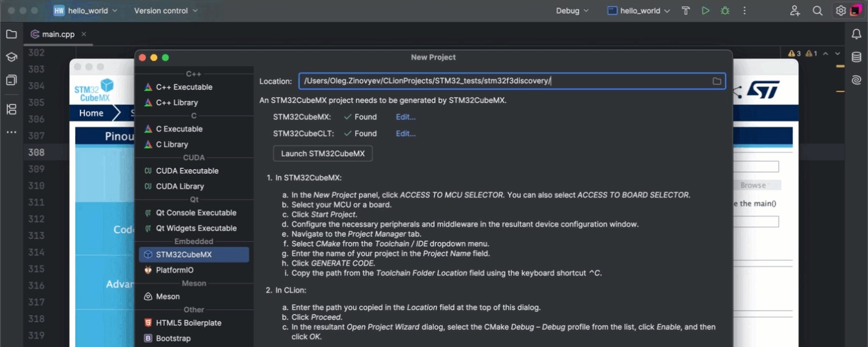Open the hello_world run configuration dropdown
Screen dimensions: 868x347
point(639,10)
